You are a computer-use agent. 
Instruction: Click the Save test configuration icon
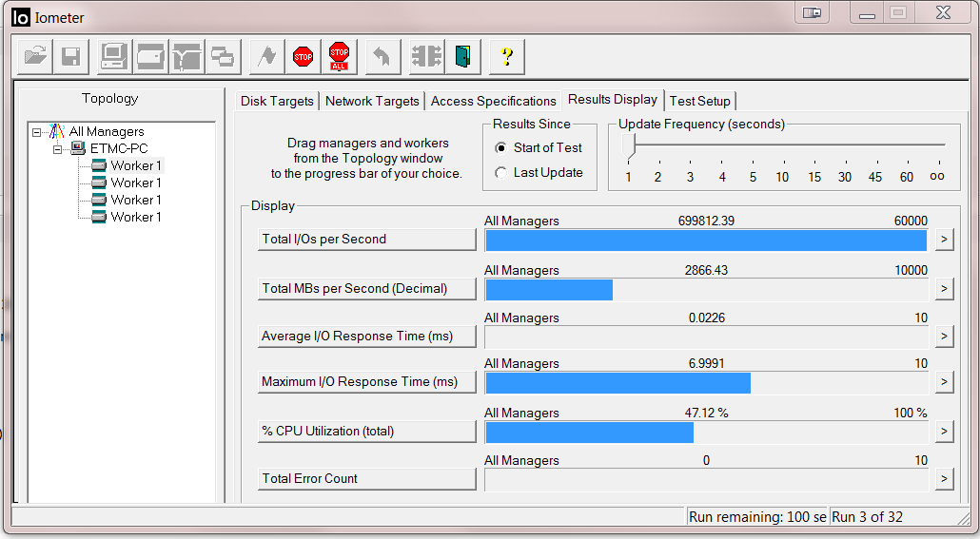pos(70,57)
